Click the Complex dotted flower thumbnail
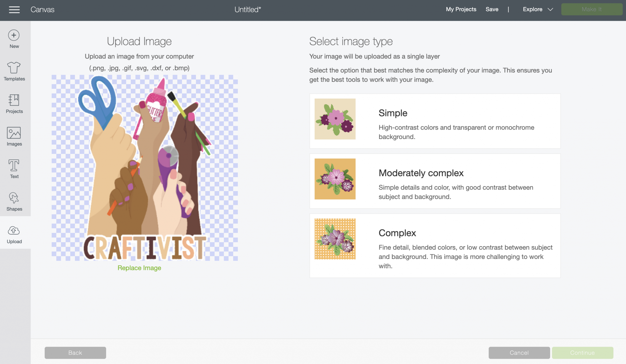This screenshot has width=626, height=364. pyautogui.click(x=335, y=239)
